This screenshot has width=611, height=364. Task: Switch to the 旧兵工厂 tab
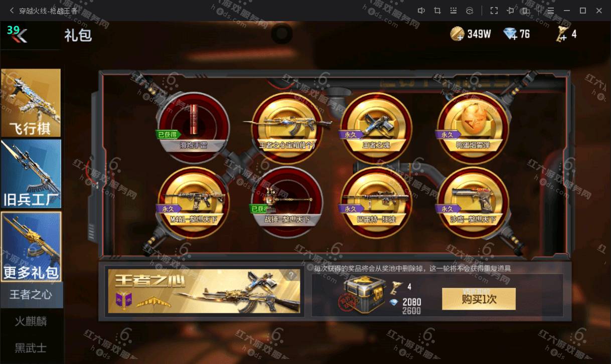click(x=31, y=174)
